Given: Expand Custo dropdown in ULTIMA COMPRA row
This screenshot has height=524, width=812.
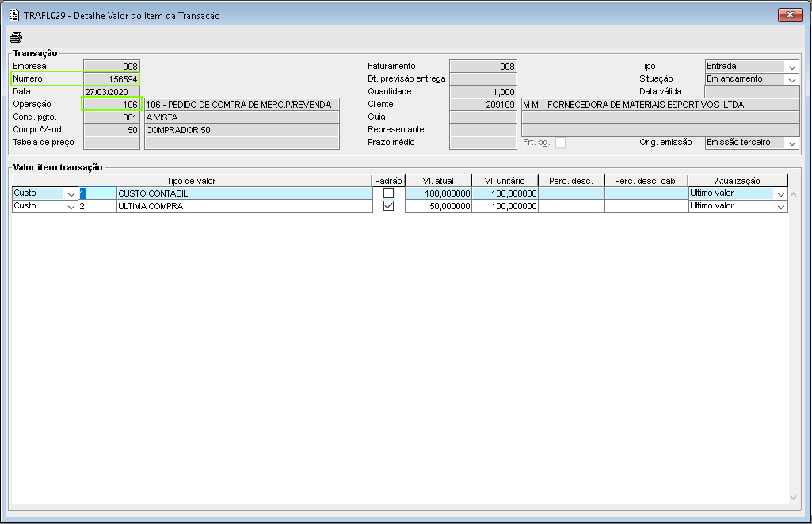Looking at the screenshot, I should [x=71, y=206].
